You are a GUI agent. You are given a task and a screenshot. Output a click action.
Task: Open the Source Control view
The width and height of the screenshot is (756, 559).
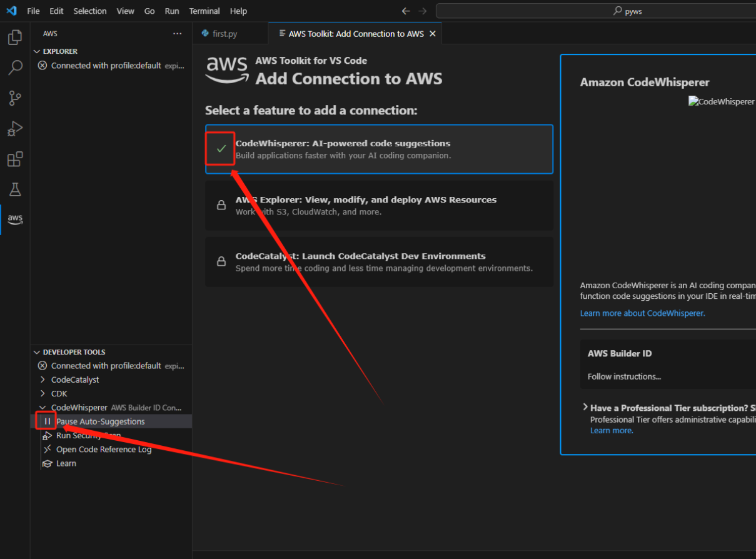pos(15,98)
